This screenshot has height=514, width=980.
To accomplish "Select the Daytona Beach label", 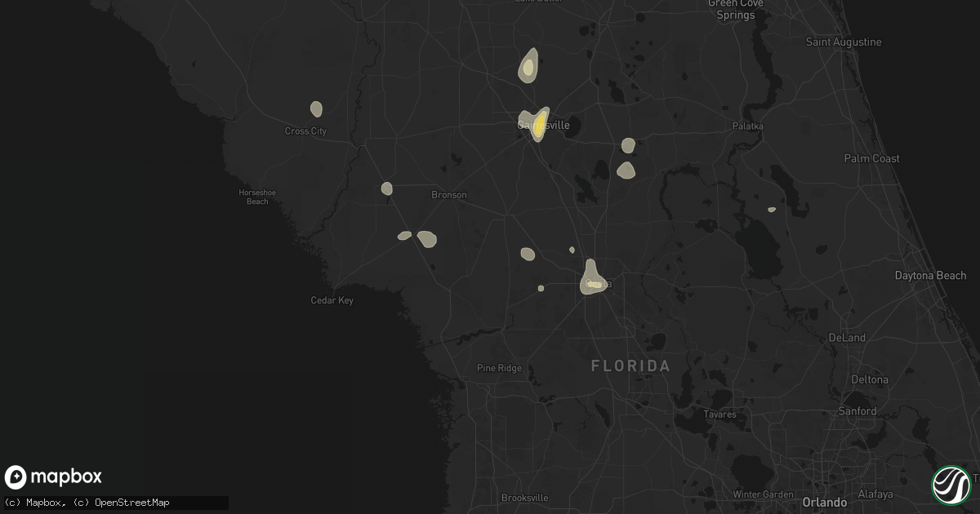I will click(x=930, y=276).
